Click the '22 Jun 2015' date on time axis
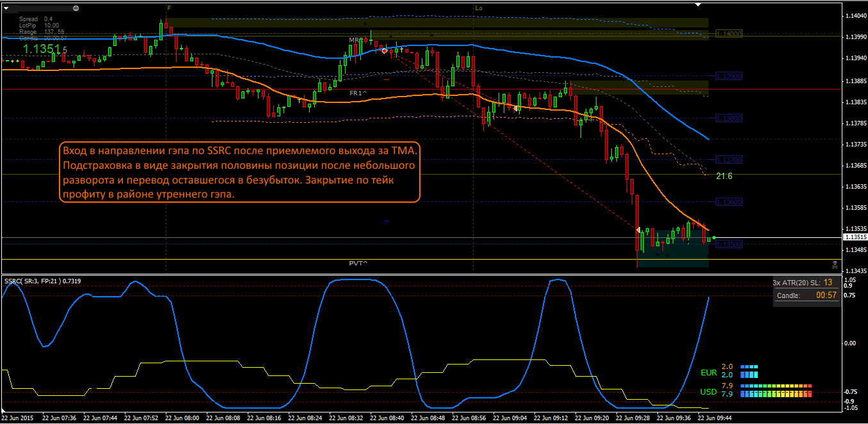The image size is (868, 424). point(17,418)
